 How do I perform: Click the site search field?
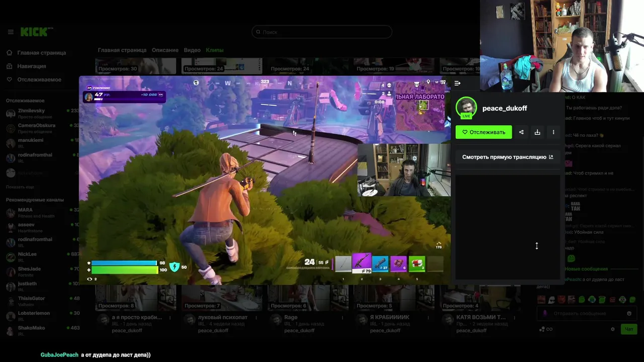(x=322, y=32)
